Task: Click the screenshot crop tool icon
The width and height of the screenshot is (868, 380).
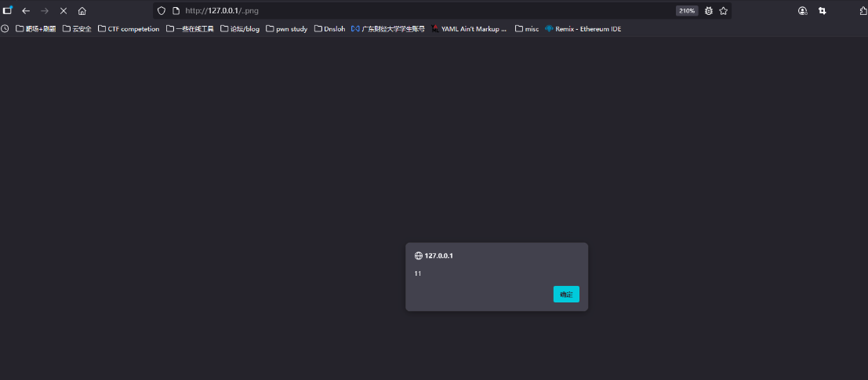Action: pyautogui.click(x=823, y=11)
